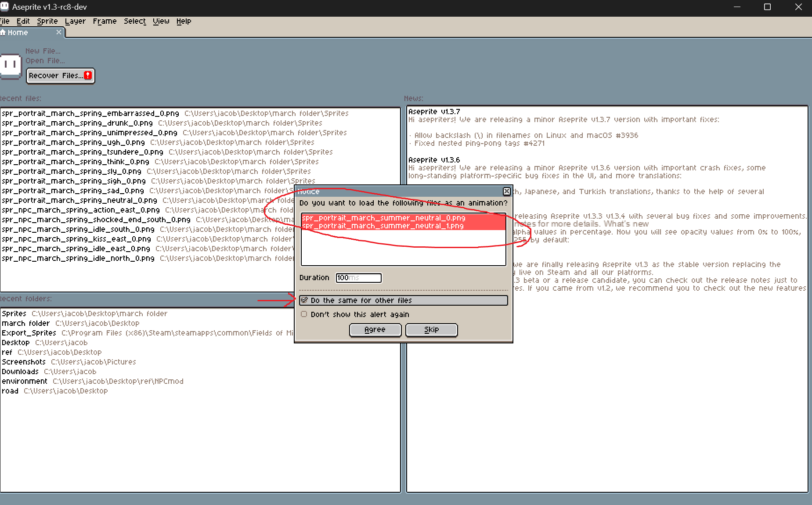
Task: Maximize the Aseprite window
Action: click(x=768, y=7)
